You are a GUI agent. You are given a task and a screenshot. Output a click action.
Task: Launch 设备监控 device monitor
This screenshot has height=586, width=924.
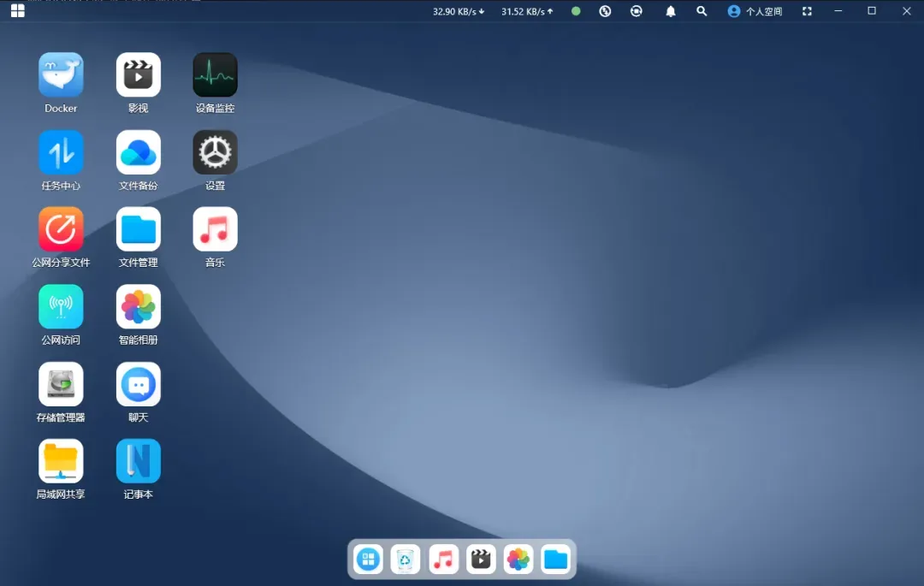[215, 75]
